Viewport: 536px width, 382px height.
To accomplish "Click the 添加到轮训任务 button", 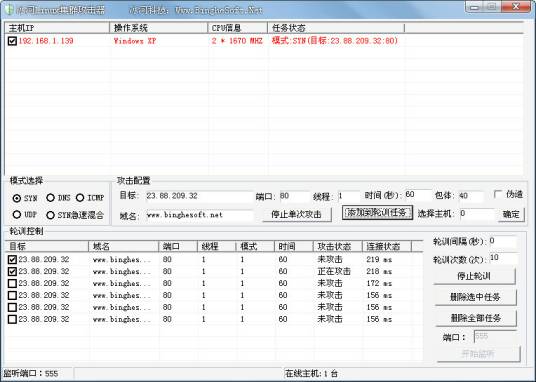I will (x=377, y=213).
